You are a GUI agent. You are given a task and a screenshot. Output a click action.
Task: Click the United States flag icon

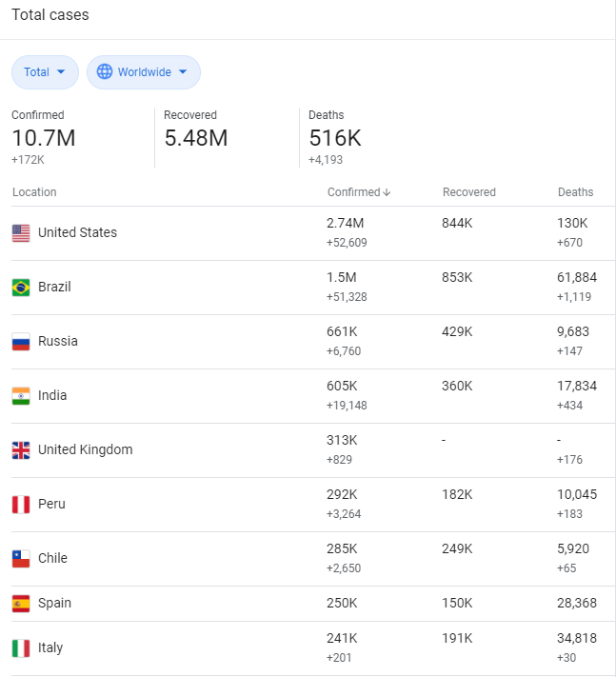click(x=21, y=233)
